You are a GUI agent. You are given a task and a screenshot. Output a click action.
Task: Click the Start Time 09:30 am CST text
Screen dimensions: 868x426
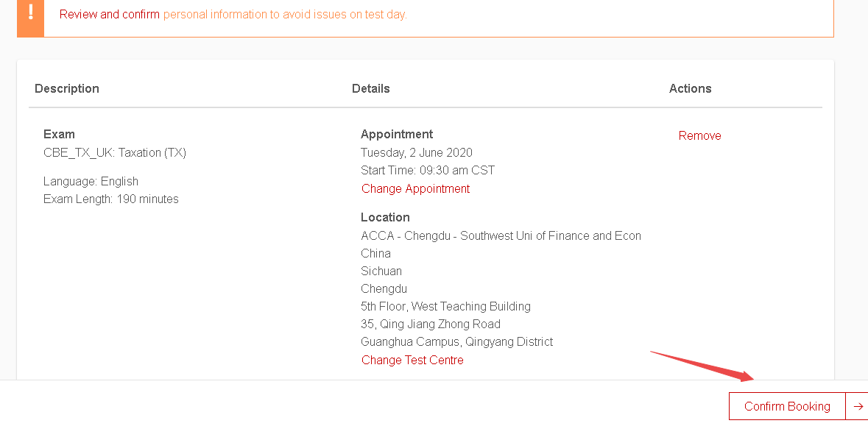(428, 170)
